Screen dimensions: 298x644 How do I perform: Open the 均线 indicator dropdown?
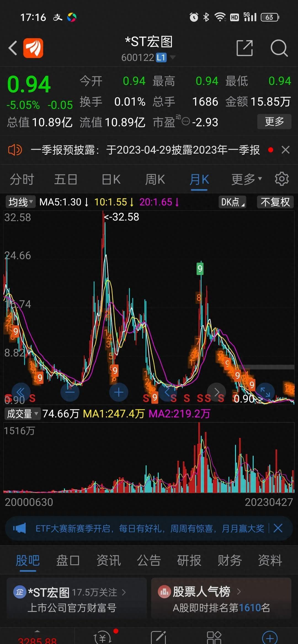20,202
